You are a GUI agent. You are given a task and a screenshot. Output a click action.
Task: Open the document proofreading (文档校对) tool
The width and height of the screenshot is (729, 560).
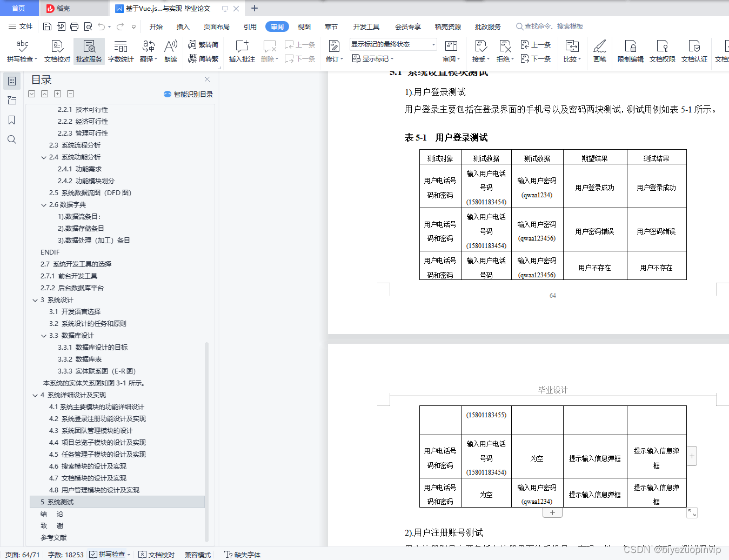pyautogui.click(x=57, y=51)
